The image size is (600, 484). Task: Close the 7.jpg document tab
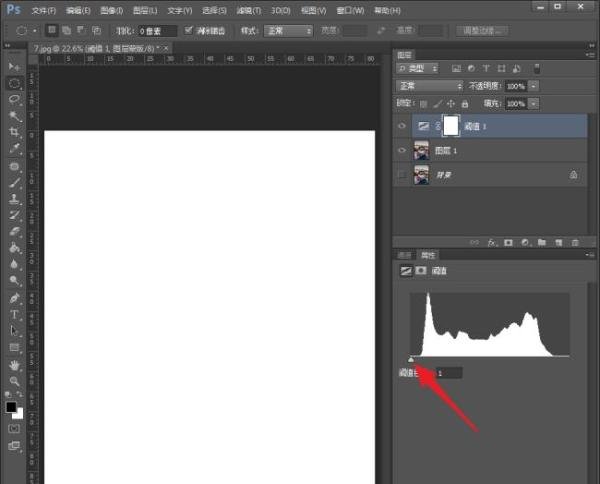[166, 49]
